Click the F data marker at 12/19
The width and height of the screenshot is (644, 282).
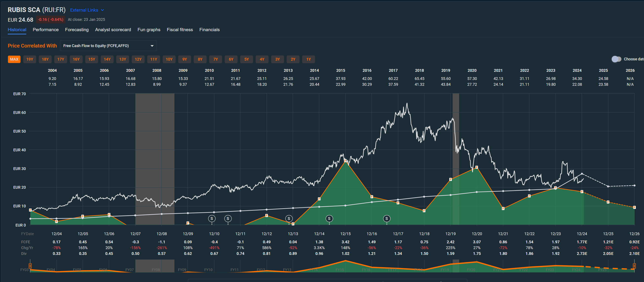coord(451,179)
